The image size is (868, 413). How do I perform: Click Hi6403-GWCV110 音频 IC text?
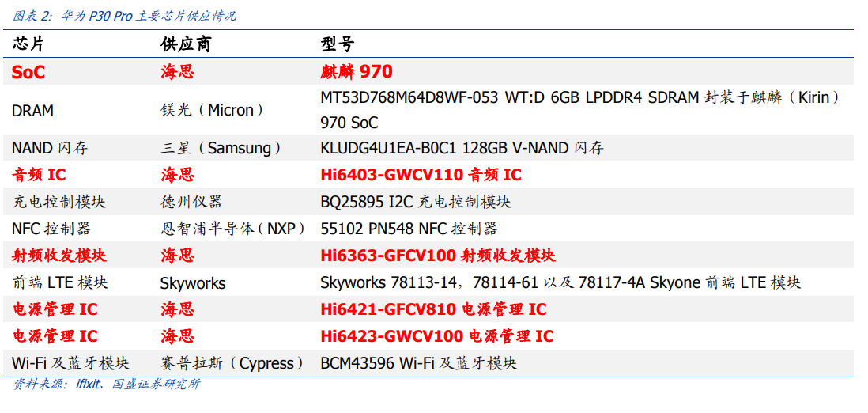[421, 175]
